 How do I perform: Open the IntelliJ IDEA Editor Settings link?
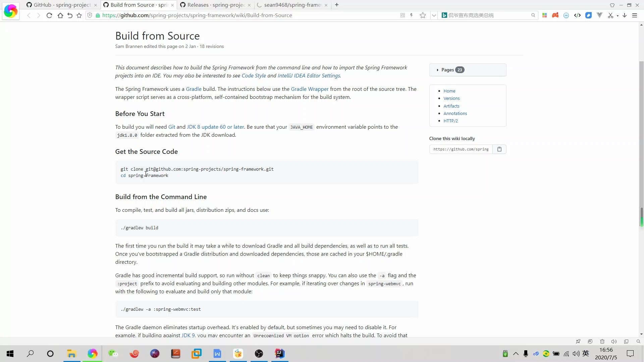(x=309, y=76)
